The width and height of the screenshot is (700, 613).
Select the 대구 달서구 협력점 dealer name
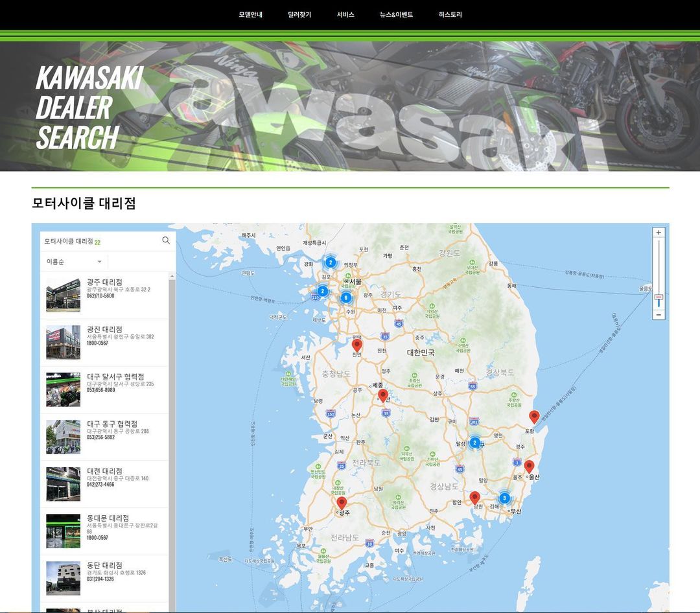tap(115, 377)
